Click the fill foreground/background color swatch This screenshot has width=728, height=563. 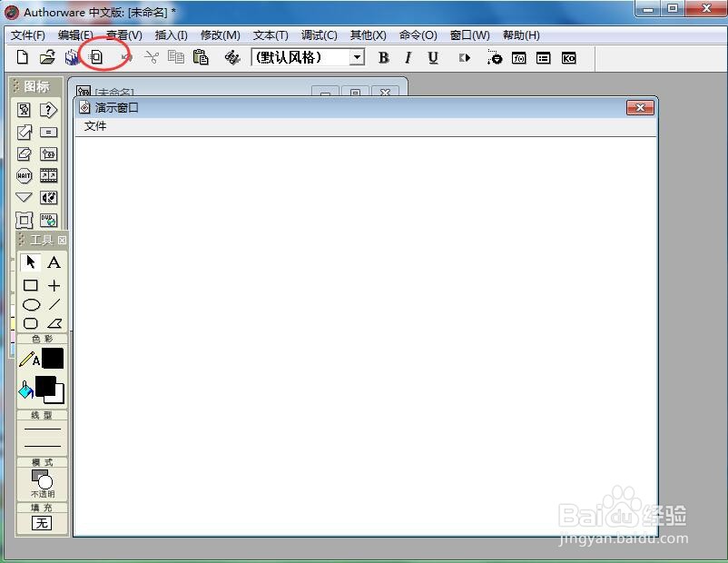coord(50,390)
